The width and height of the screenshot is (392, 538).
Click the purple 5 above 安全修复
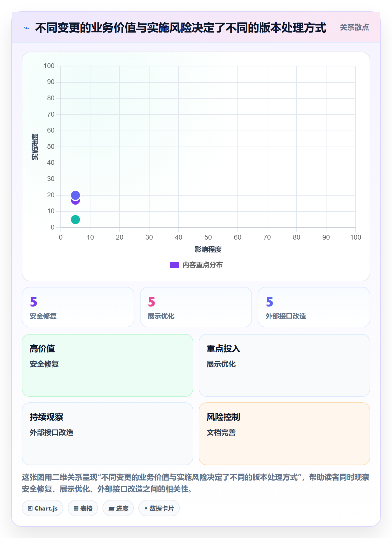pyautogui.click(x=34, y=302)
